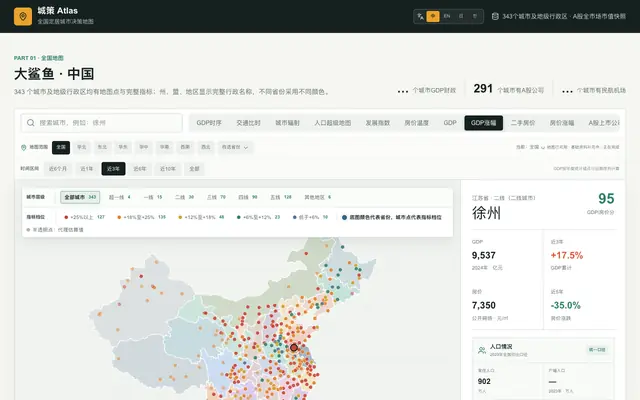
Task: Filter cities by 超一线 4
Action: click(120, 197)
